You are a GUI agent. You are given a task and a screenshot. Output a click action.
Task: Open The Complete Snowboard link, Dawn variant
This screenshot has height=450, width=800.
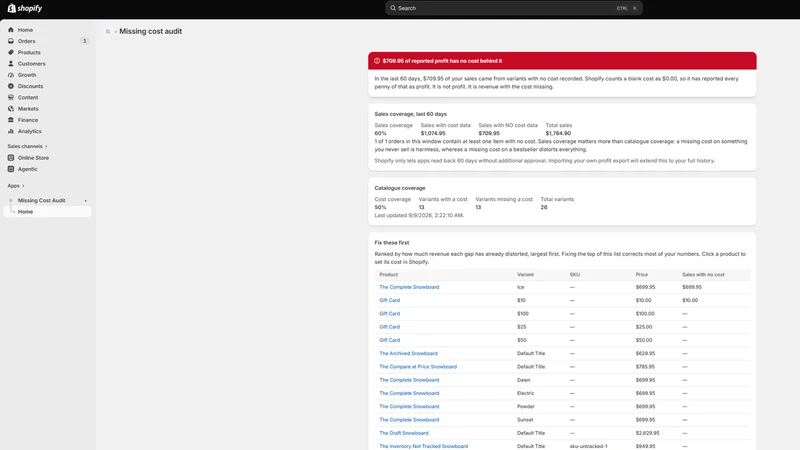(x=409, y=380)
